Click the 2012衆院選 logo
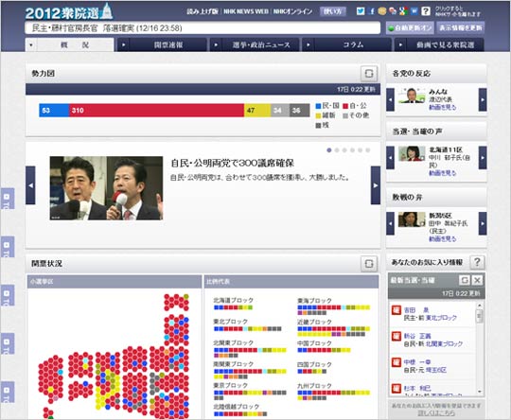The image size is (511, 420). point(69,12)
